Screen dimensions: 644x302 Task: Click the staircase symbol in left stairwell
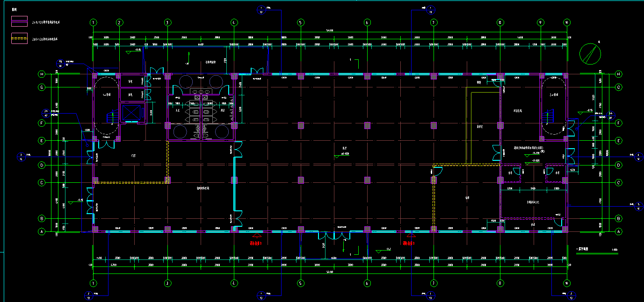[112, 117]
